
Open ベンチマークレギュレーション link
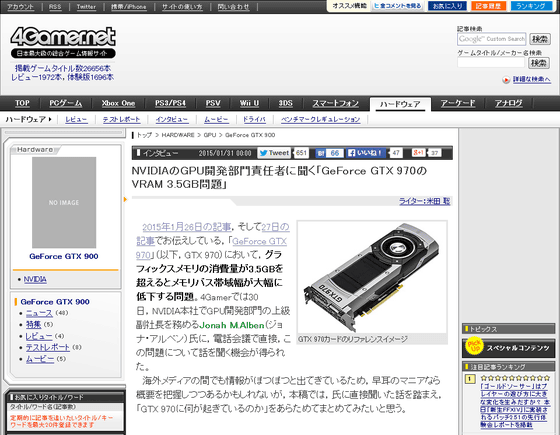[320, 120]
